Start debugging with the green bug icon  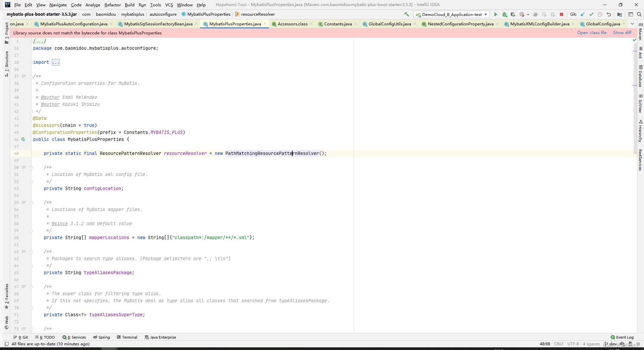(x=505, y=14)
